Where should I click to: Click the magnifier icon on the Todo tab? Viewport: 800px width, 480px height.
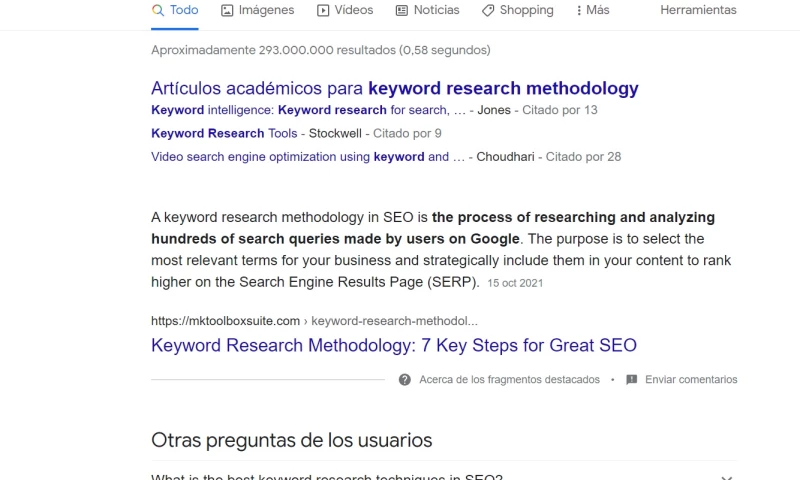tap(158, 10)
